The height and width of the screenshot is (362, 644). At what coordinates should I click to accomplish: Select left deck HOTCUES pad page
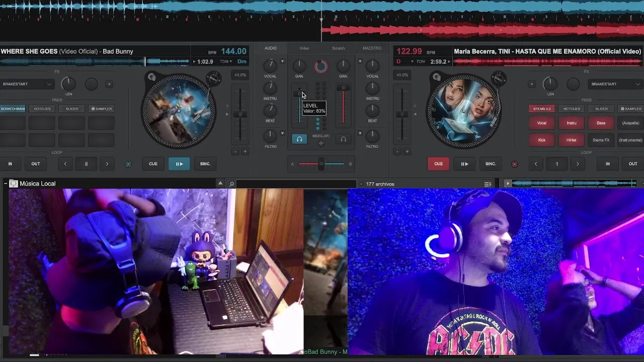click(42, 109)
